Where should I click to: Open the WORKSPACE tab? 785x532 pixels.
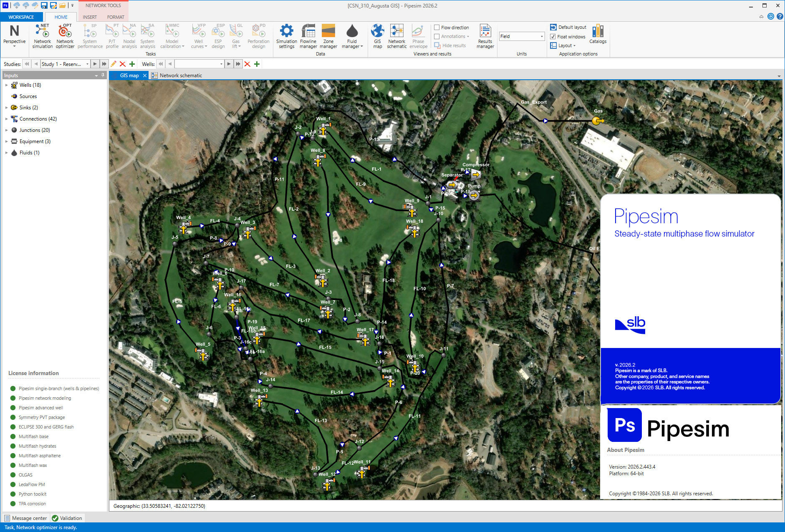[21, 17]
